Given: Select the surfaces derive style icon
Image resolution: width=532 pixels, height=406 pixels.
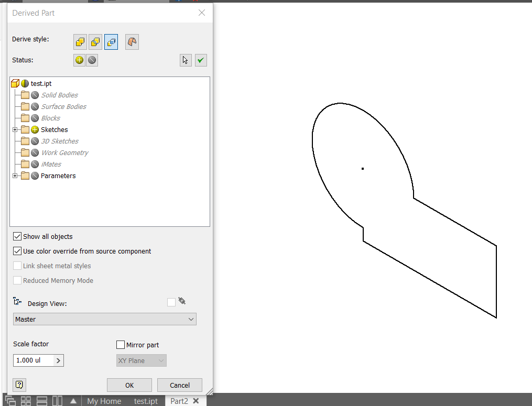Looking at the screenshot, I should pyautogui.click(x=132, y=42).
